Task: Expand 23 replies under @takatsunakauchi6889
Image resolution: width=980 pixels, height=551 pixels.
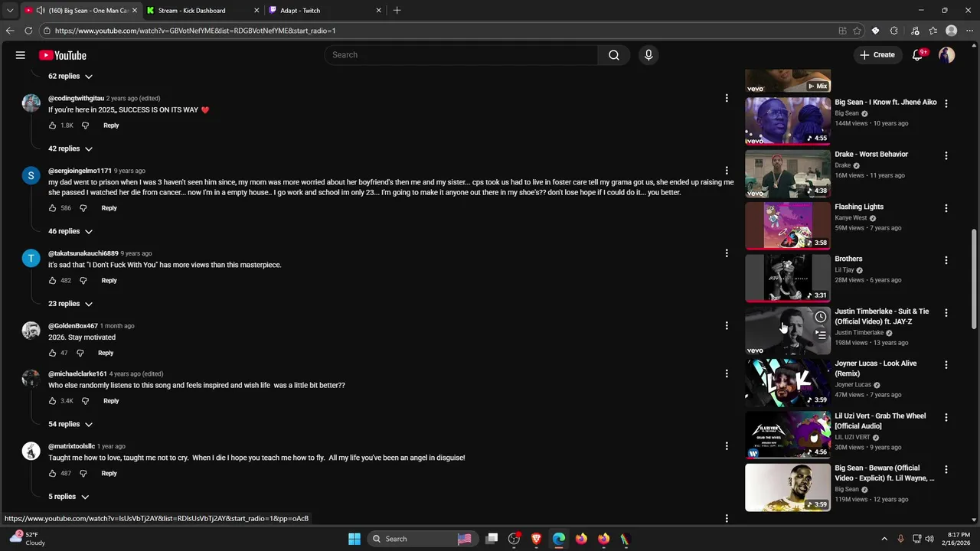Action: coord(70,305)
